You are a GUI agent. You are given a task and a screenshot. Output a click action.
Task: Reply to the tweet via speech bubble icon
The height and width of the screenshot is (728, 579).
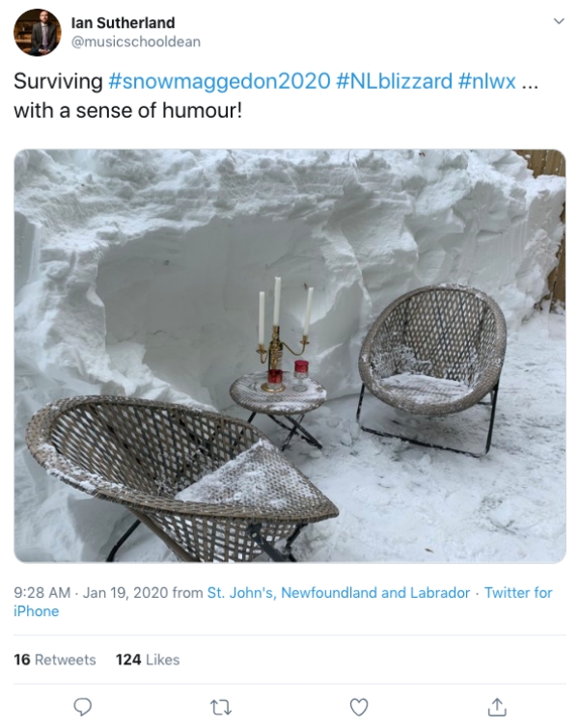[x=83, y=707]
